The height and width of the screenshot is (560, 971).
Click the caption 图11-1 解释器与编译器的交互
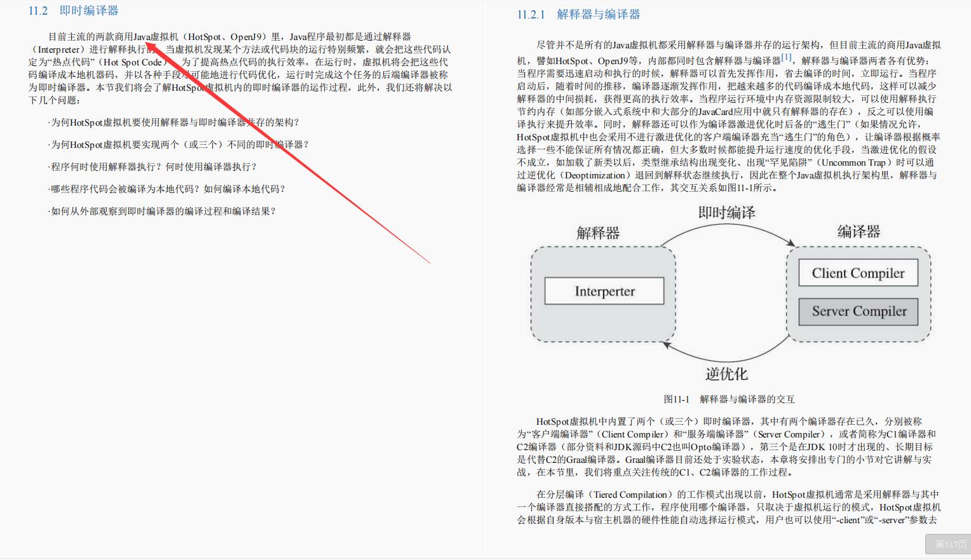click(x=729, y=399)
